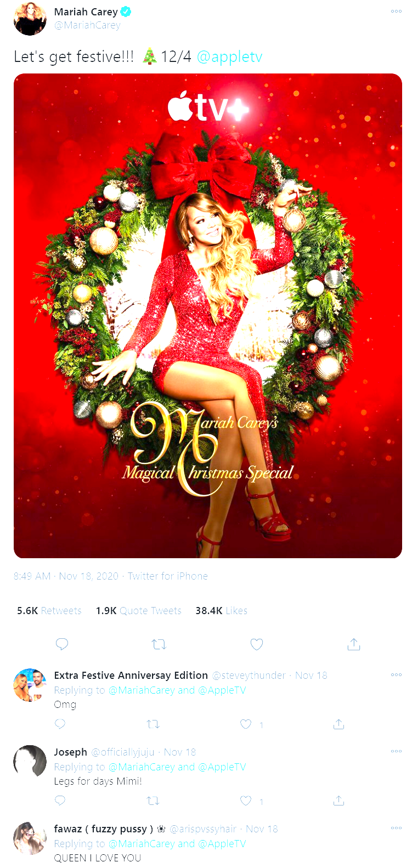Image resolution: width=412 pixels, height=868 pixels.
Task: Open the Magical Christmas Special poster image
Action: (x=208, y=316)
